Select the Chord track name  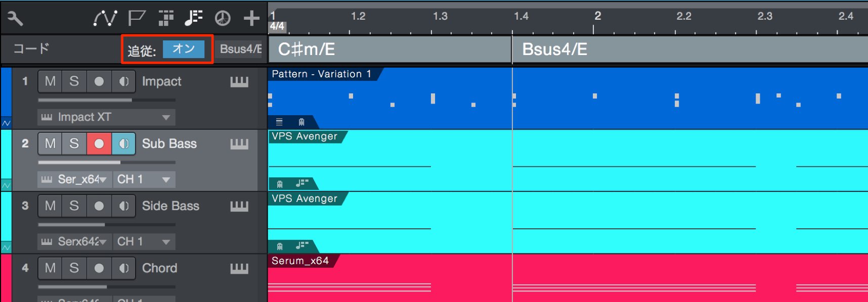point(159,268)
